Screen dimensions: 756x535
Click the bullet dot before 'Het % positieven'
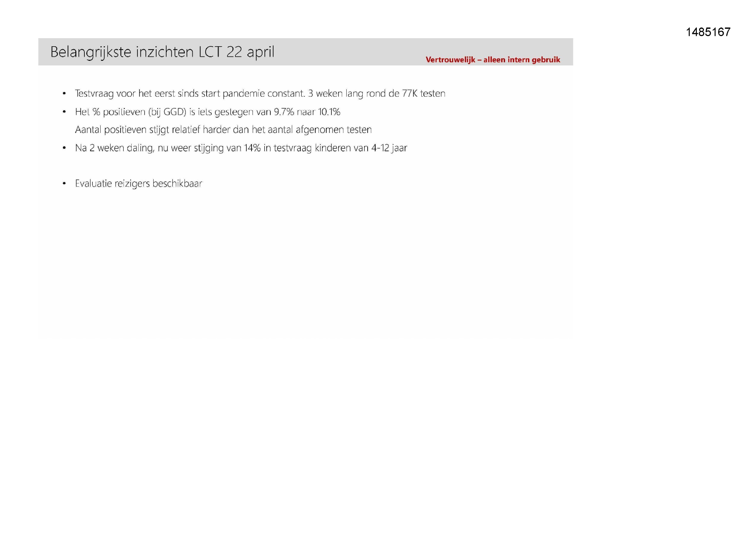tap(64, 112)
